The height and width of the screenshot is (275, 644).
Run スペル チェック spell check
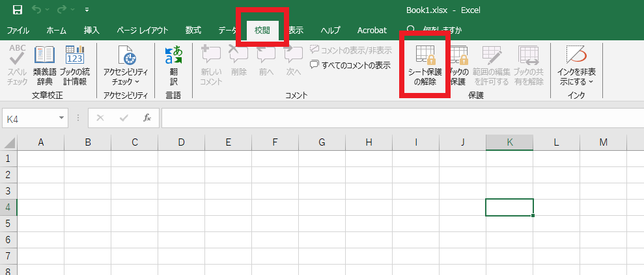(17, 65)
